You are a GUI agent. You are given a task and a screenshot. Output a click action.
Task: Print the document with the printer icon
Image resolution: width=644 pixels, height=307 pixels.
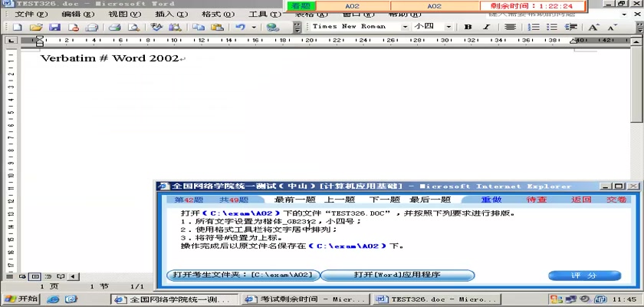coord(114,28)
